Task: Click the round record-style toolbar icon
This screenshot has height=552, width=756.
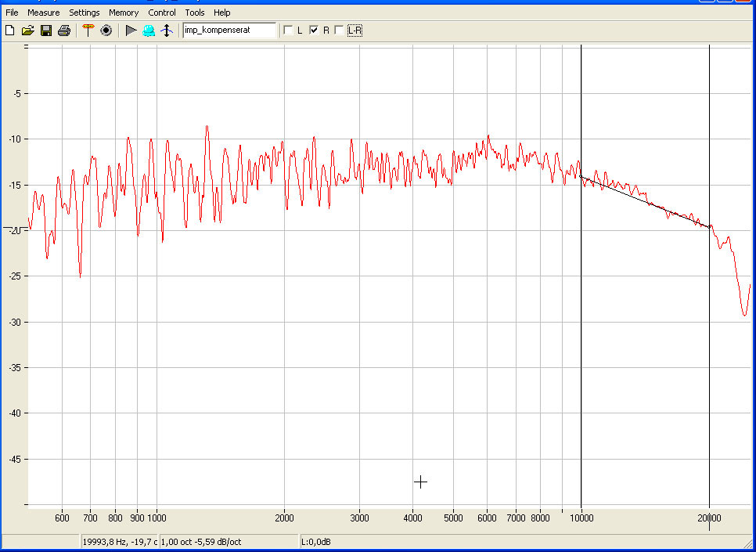Action: tap(106, 31)
